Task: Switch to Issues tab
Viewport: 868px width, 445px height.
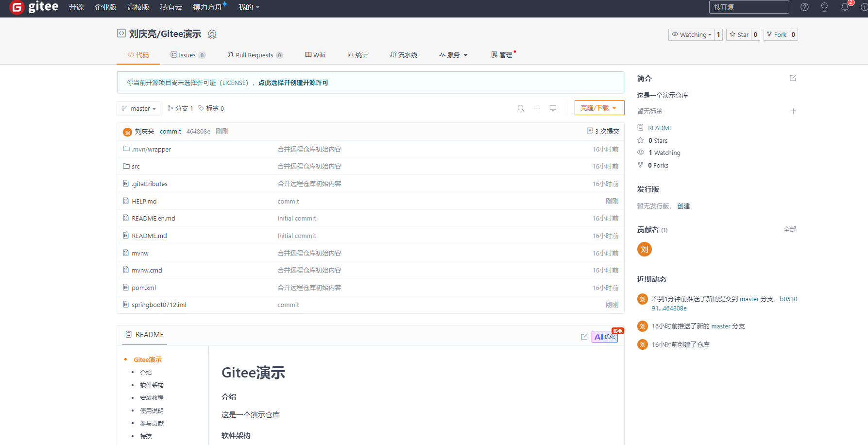Action: click(x=188, y=55)
